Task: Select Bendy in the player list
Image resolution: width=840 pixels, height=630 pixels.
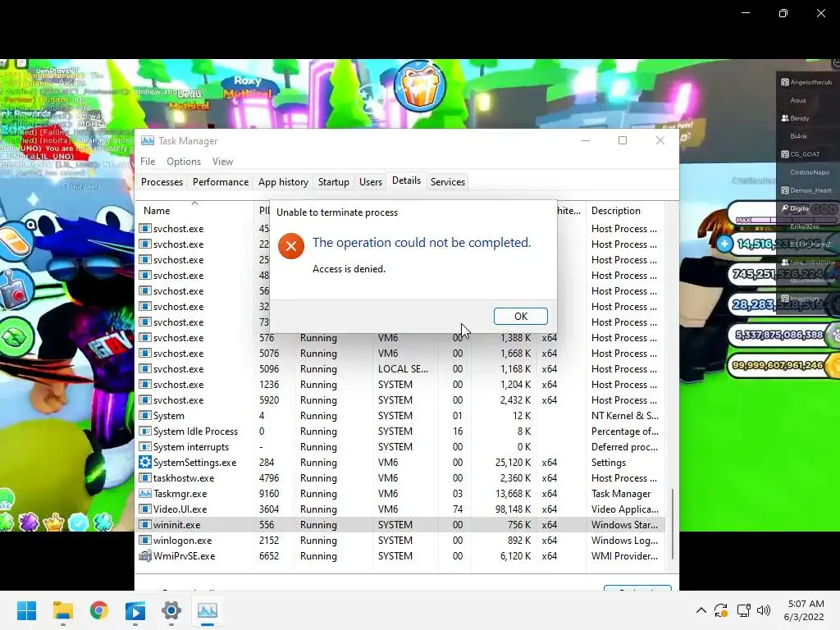Action: tap(795, 118)
